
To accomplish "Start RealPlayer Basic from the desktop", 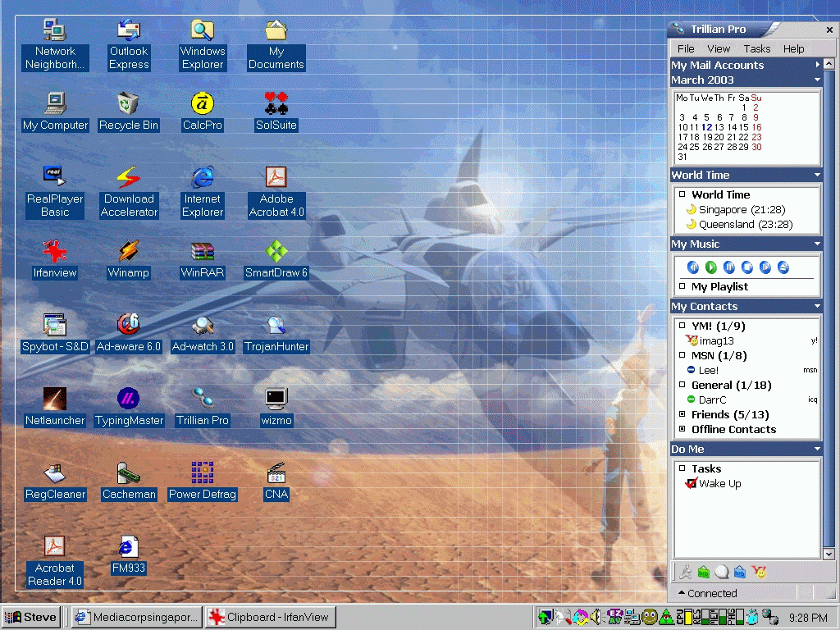I will click(x=55, y=191).
